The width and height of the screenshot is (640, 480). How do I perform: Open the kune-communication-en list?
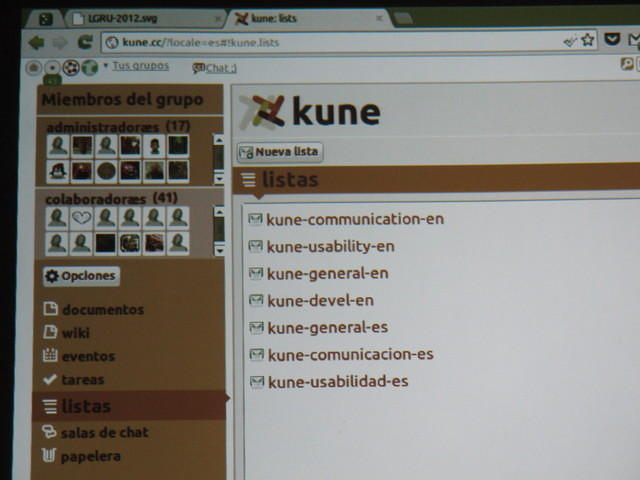355,219
